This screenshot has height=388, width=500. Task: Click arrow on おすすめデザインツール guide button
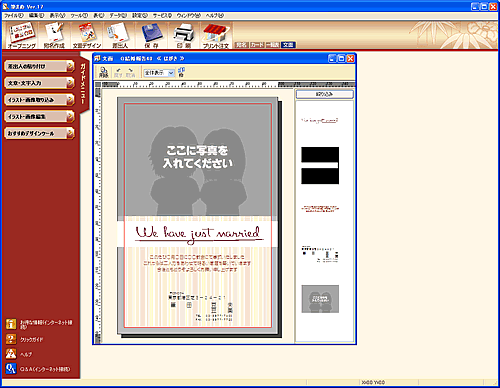70,133
